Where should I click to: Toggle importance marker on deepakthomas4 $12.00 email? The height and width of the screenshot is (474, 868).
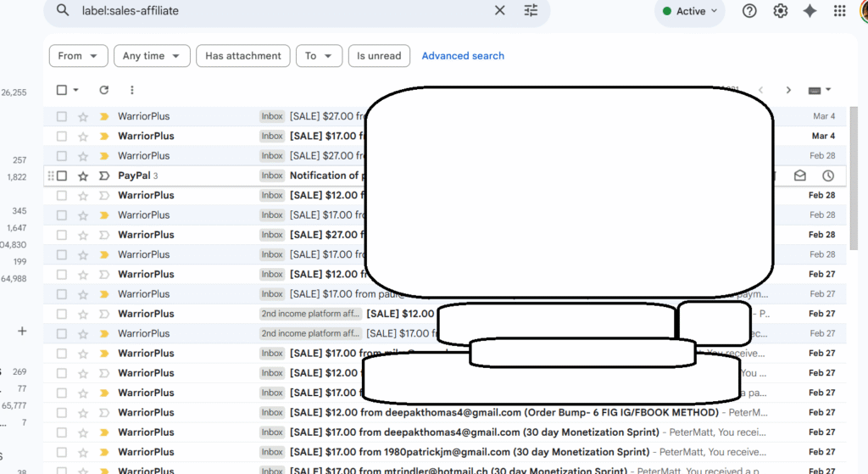coord(103,413)
